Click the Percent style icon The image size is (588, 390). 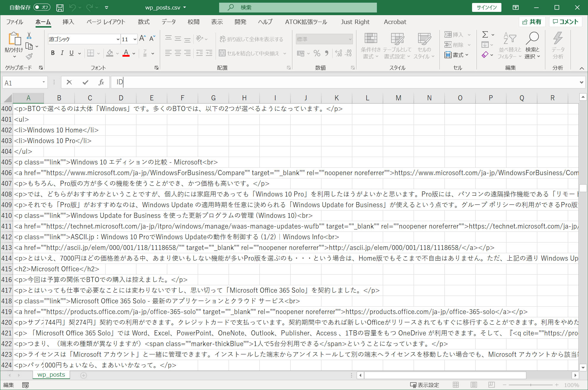point(317,53)
